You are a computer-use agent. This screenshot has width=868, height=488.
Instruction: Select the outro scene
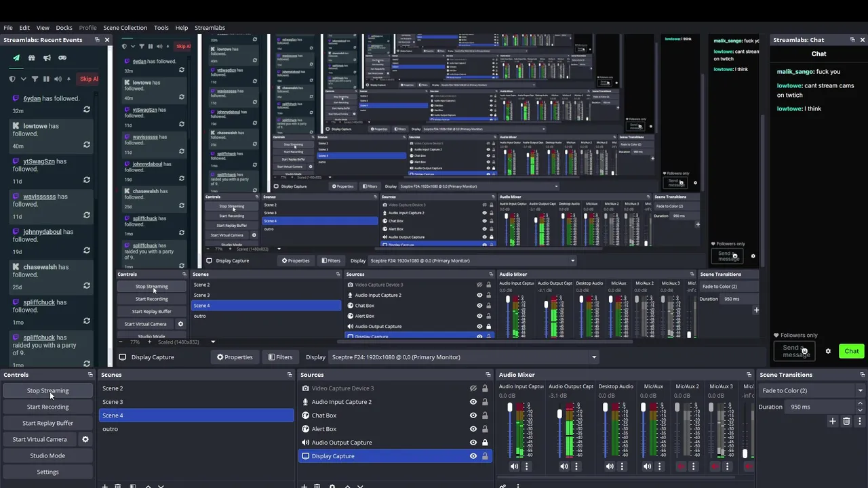[x=196, y=429]
